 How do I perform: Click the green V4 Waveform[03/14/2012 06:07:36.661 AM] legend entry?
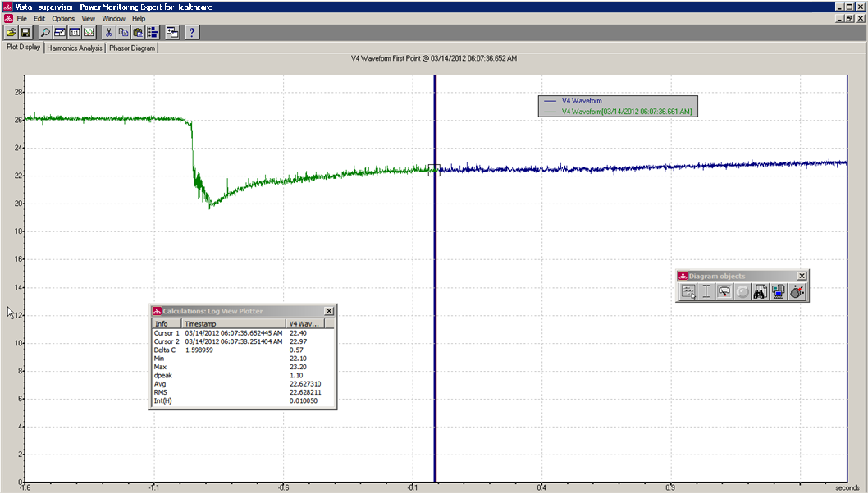(627, 112)
